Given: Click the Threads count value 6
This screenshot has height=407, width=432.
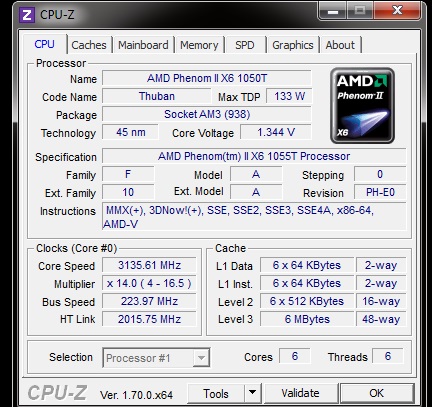Looking at the screenshot, I should [388, 356].
